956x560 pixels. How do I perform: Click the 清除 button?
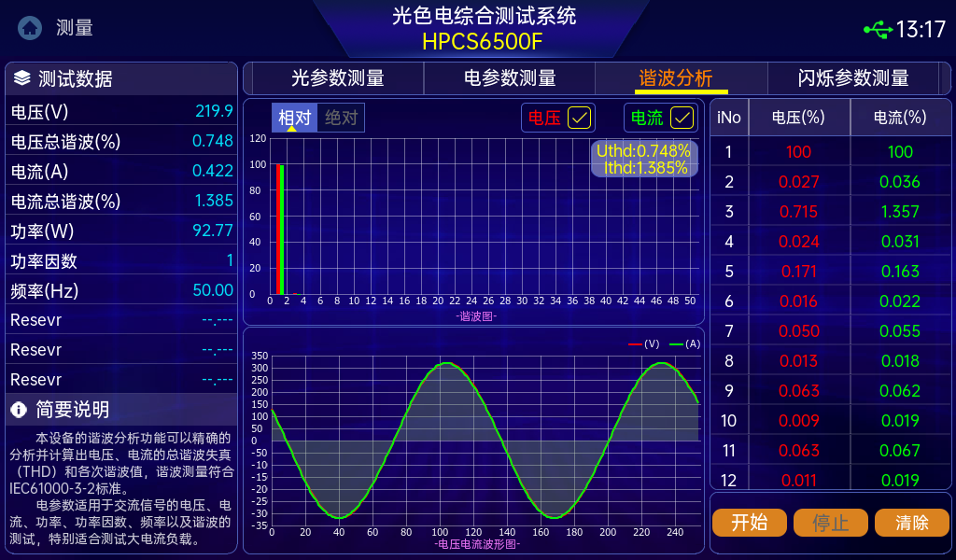click(911, 523)
